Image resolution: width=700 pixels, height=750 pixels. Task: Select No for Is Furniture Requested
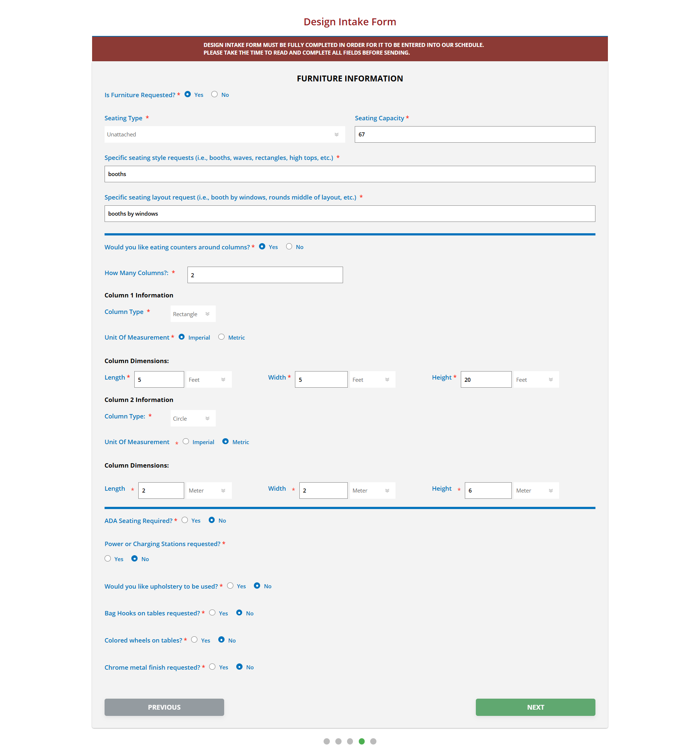214,94
